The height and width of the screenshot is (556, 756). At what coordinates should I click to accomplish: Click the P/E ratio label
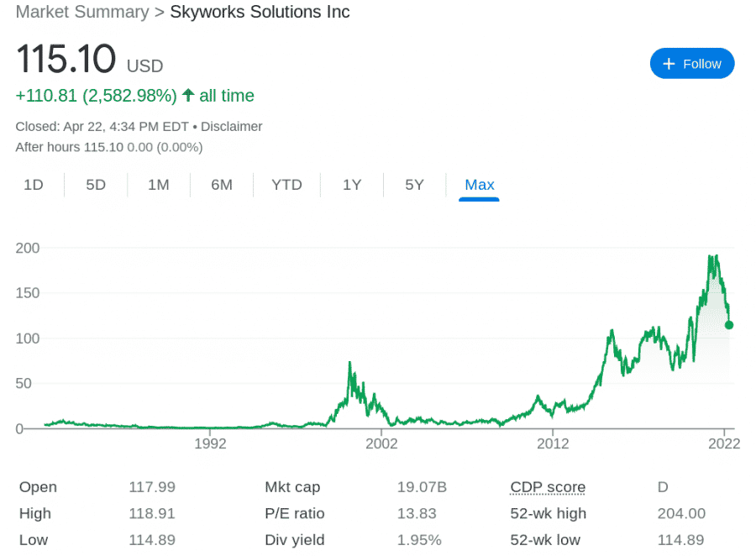click(x=295, y=513)
